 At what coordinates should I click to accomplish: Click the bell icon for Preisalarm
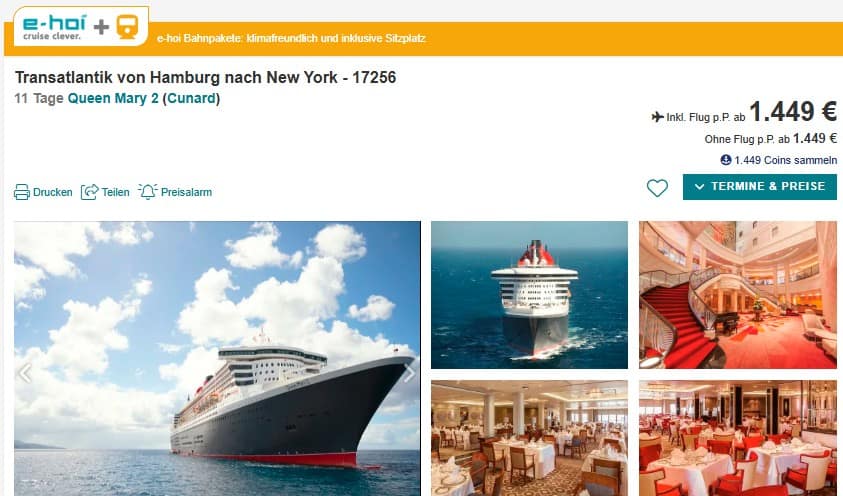(x=147, y=191)
